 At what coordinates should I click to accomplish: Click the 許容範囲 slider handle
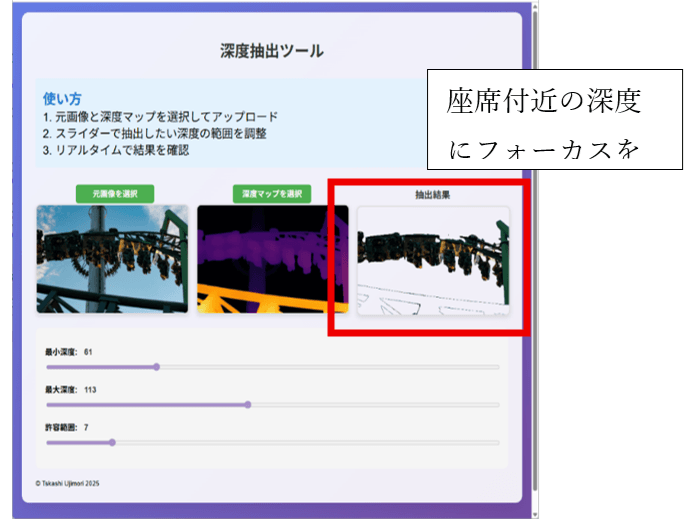tap(112, 443)
